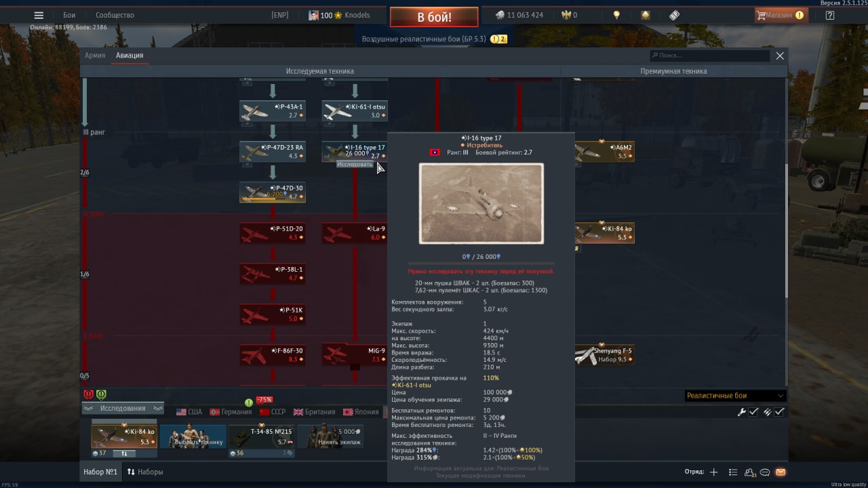Select the locked La-9 card
The image size is (868, 488).
pyautogui.click(x=355, y=233)
